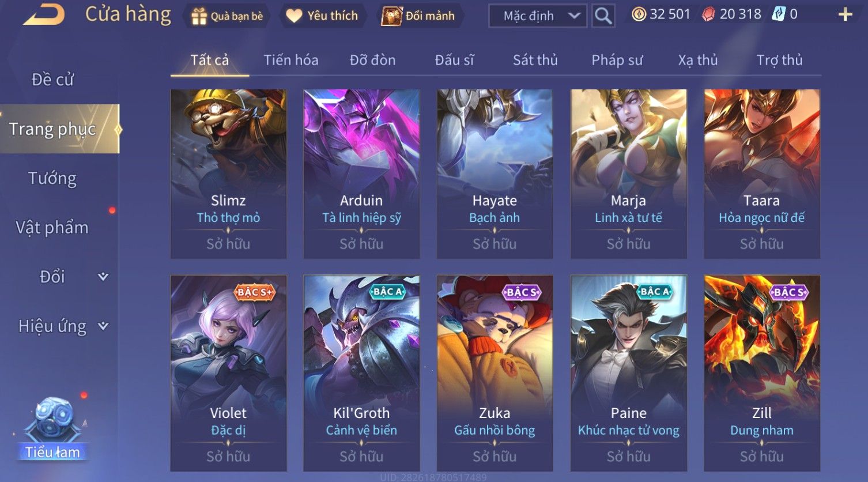Select the Tiến hóa tab
The width and height of the screenshot is (868, 482).
click(x=291, y=60)
